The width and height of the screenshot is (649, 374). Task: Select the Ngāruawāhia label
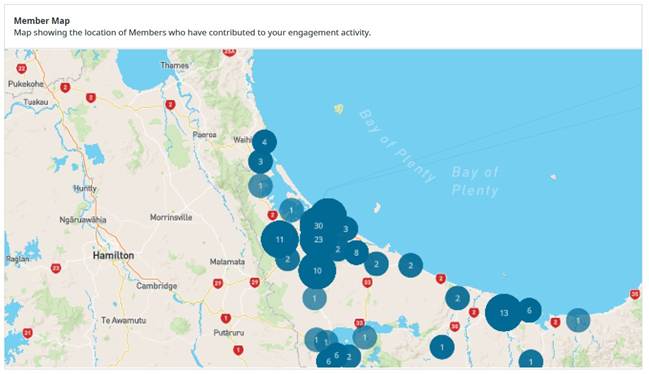coord(83,220)
